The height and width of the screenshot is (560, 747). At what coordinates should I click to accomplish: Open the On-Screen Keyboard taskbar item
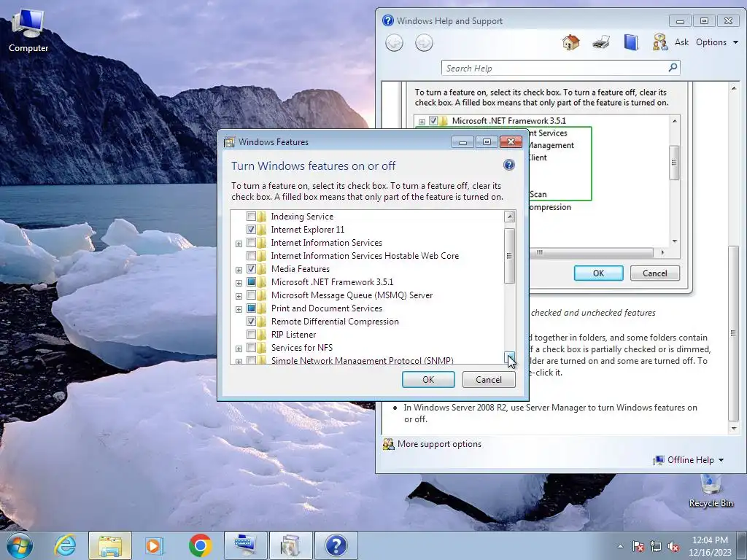tap(246, 545)
